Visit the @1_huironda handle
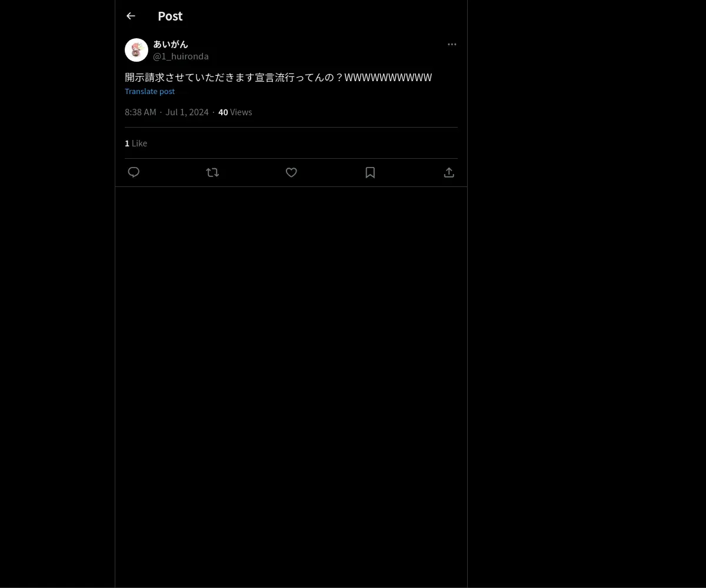The width and height of the screenshot is (706, 588). (x=181, y=56)
